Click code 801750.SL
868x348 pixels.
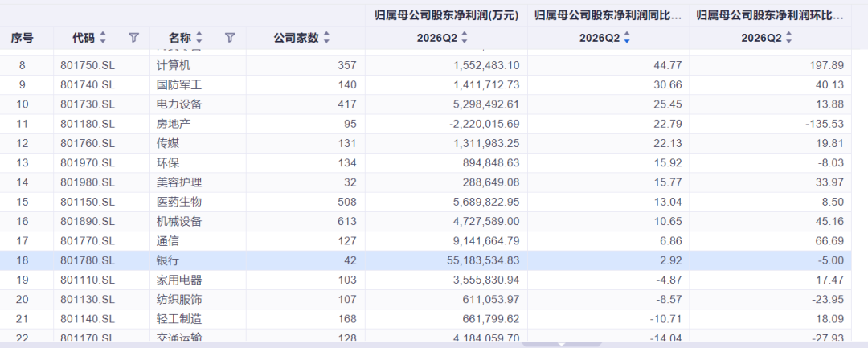[88, 65]
